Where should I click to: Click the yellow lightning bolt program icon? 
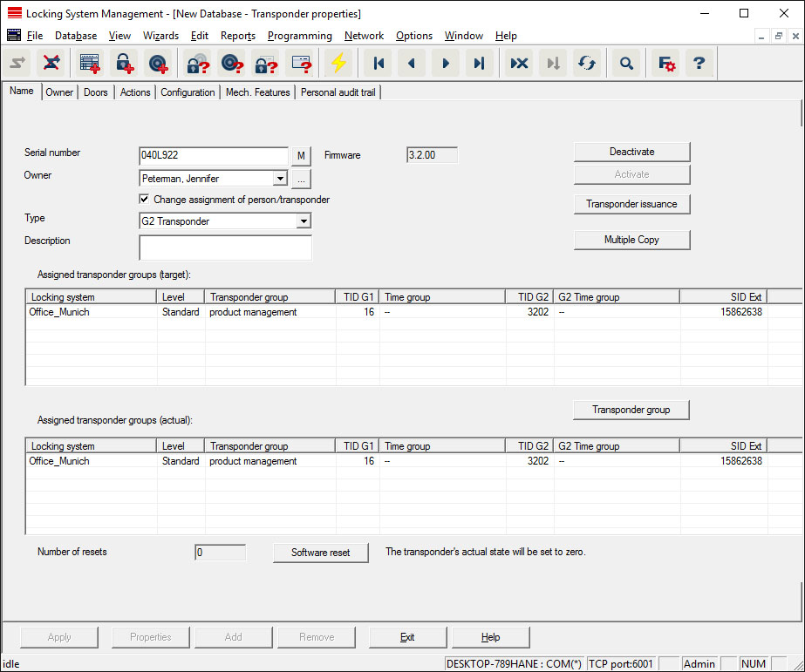click(338, 64)
